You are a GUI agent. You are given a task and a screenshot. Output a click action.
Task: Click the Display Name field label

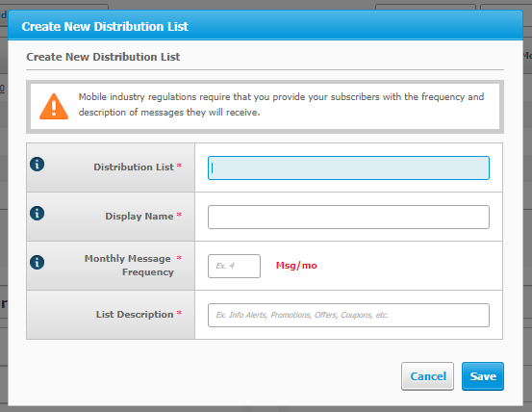pos(139,217)
